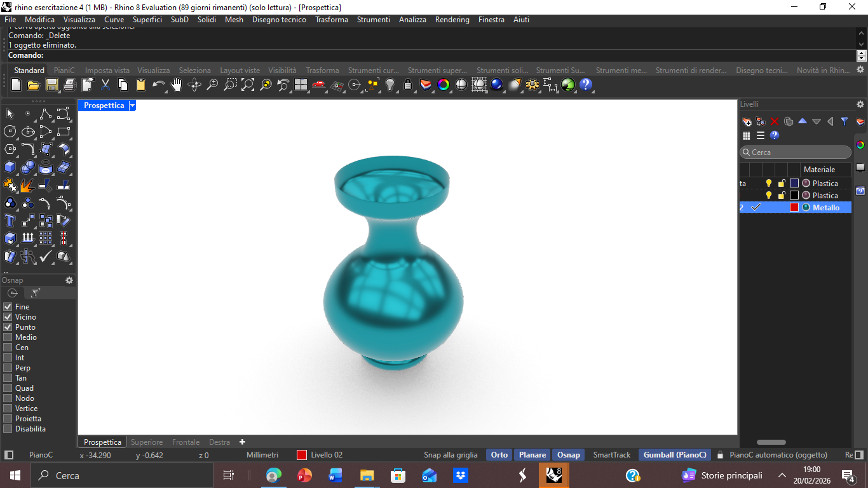
Task: Select the Text object tool
Action: [10, 220]
